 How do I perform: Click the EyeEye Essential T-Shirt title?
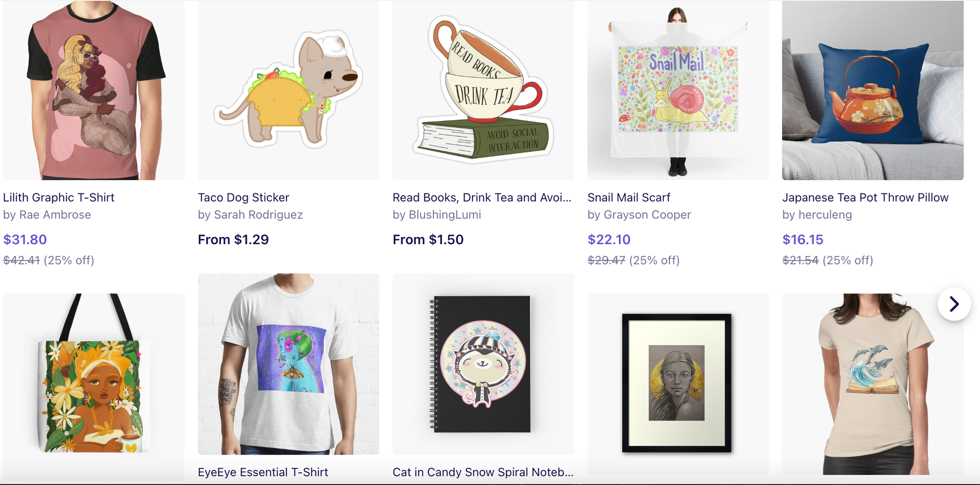[x=263, y=472]
